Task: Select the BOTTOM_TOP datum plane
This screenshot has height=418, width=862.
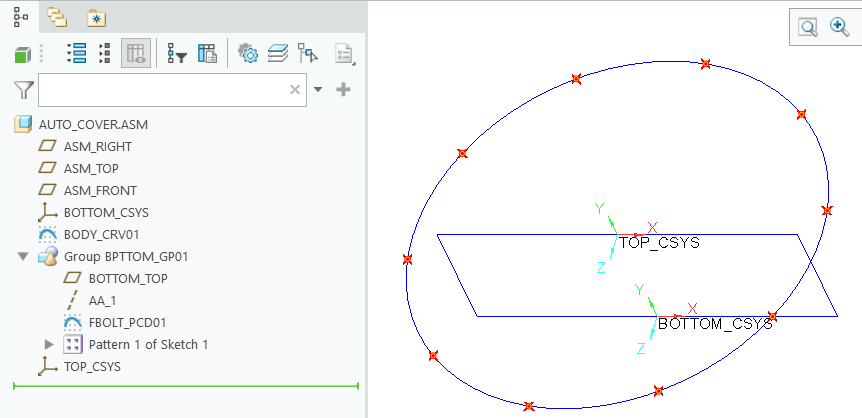Action: [128, 279]
